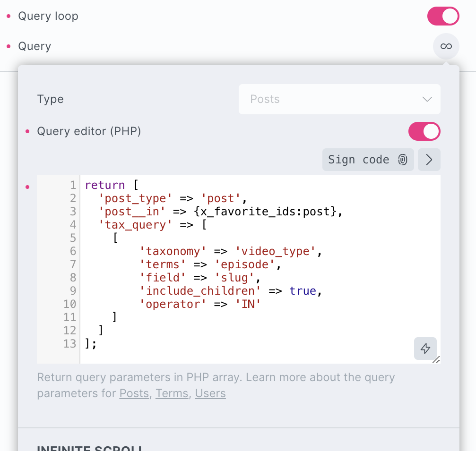Open the Query infinity icon settings
The image size is (476, 451).
(x=446, y=46)
